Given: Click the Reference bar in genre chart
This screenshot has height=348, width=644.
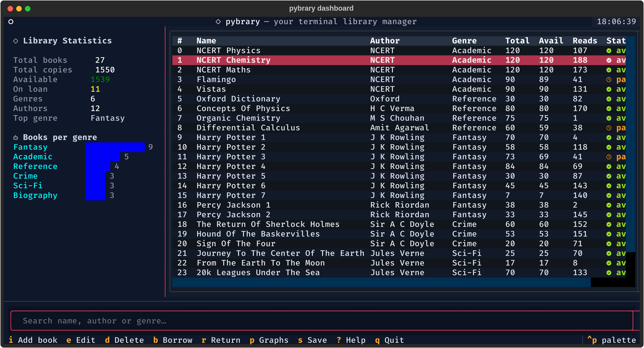Looking at the screenshot, I should tap(98, 167).
